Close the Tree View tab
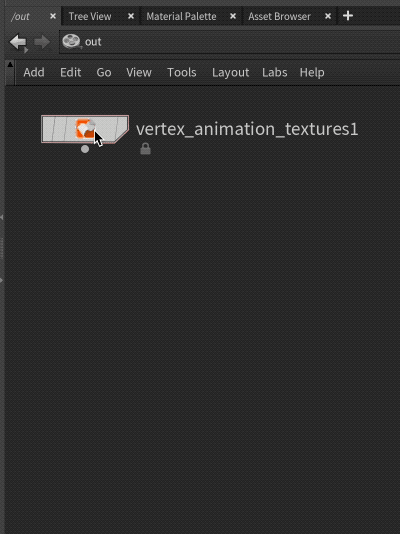Image resolution: width=400 pixels, height=534 pixels. point(131,16)
